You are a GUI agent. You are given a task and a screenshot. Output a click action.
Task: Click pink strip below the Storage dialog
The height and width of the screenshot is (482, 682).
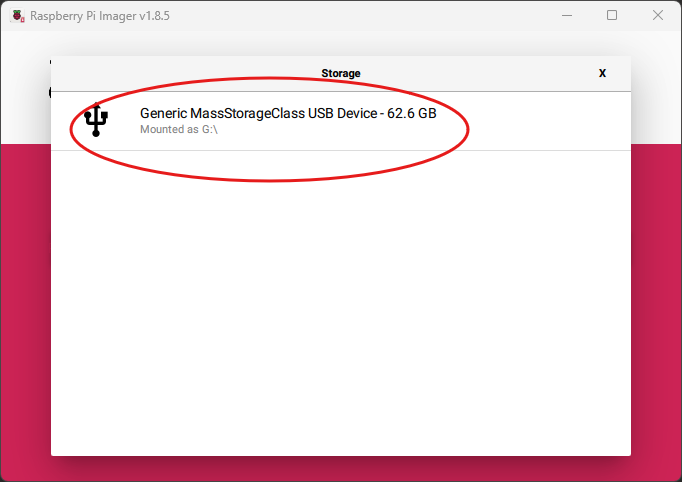click(x=340, y=469)
